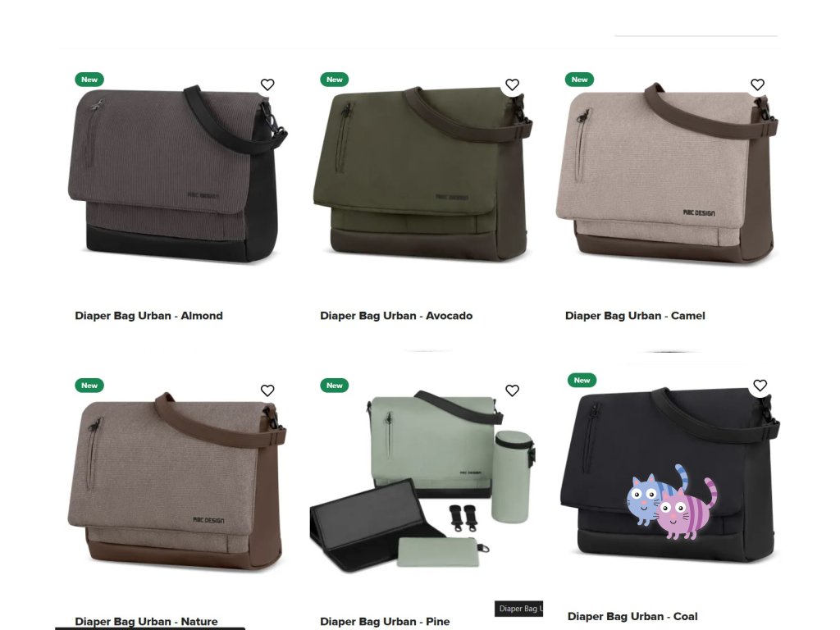
Task: View the Almond bag product image
Action: pos(177,174)
